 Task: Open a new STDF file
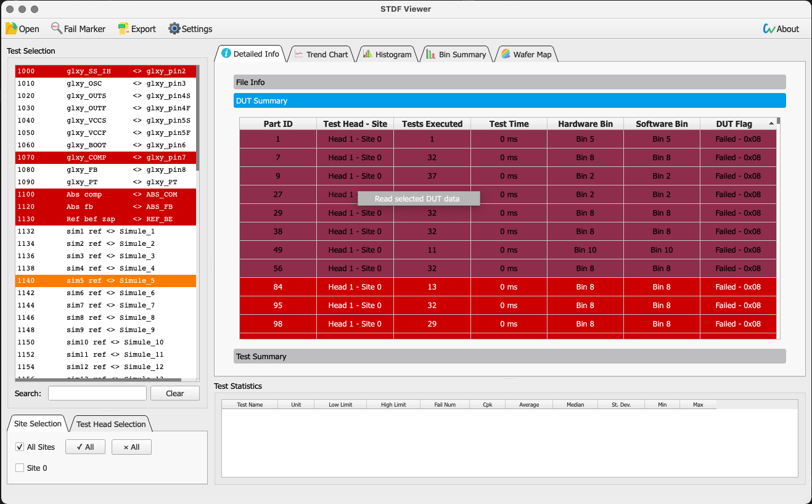pyautogui.click(x=22, y=28)
